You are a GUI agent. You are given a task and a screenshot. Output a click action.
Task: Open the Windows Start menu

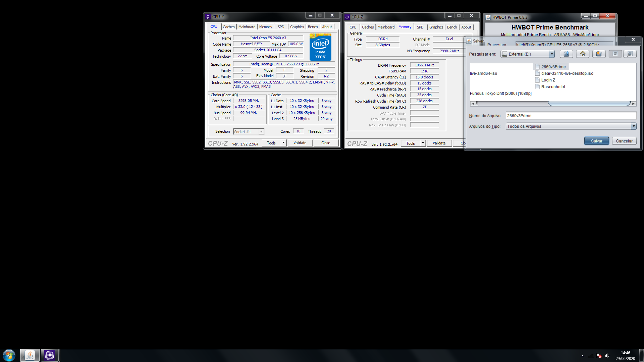9,355
